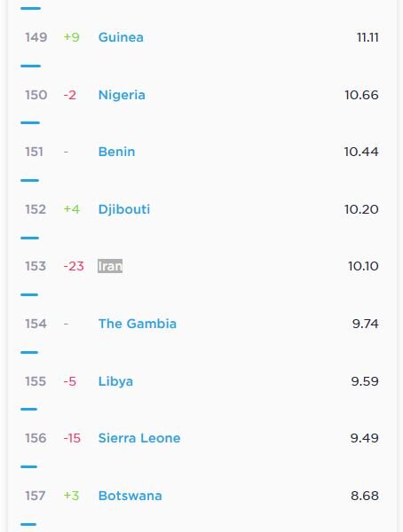
Task: Click rank number 154
Action: (x=36, y=324)
